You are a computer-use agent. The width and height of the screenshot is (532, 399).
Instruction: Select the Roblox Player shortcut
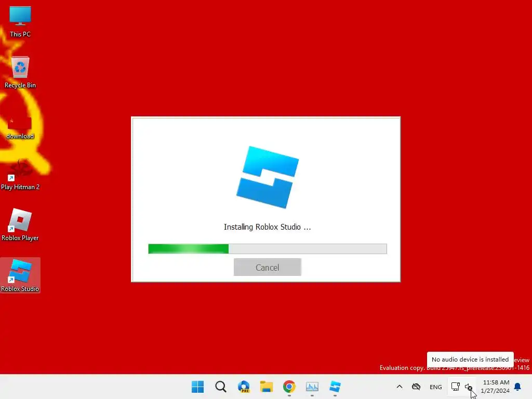coord(20,224)
